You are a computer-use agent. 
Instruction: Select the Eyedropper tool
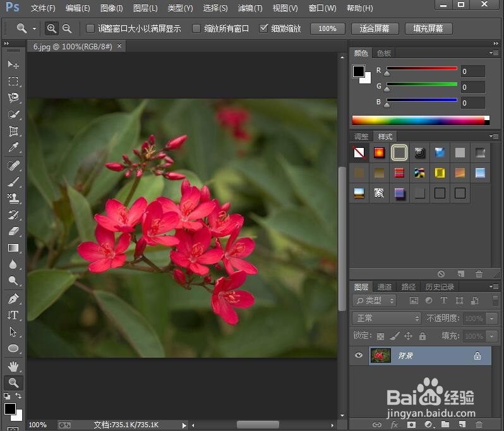coord(13,147)
